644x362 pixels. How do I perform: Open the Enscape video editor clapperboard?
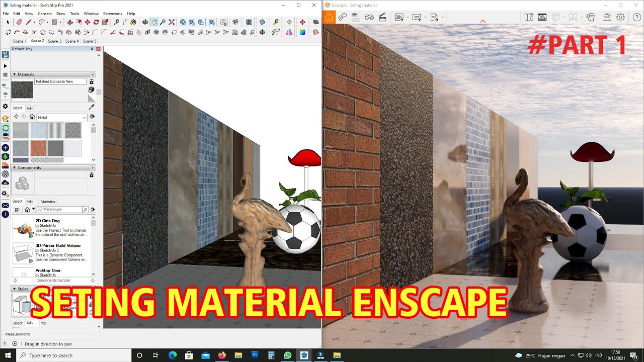(382, 17)
